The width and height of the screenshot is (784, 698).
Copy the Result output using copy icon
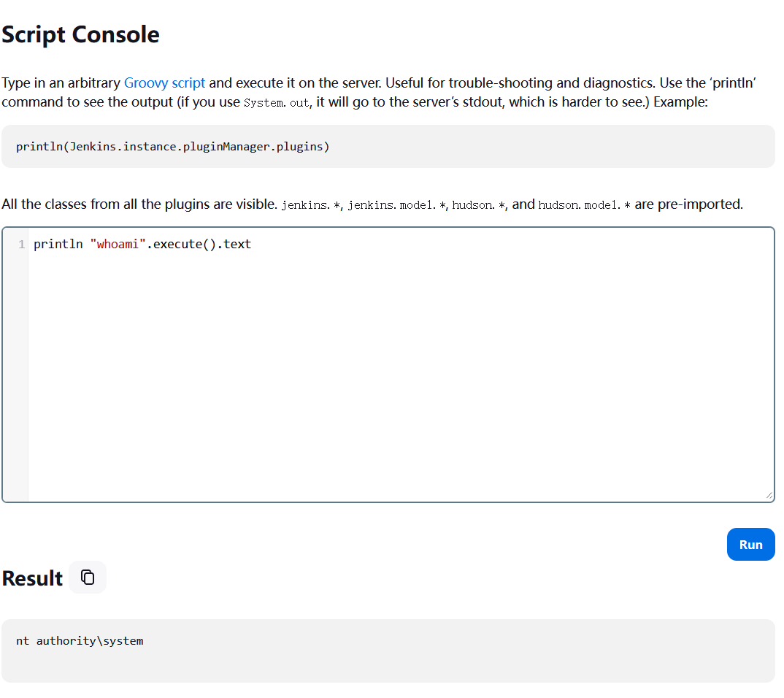coord(88,578)
